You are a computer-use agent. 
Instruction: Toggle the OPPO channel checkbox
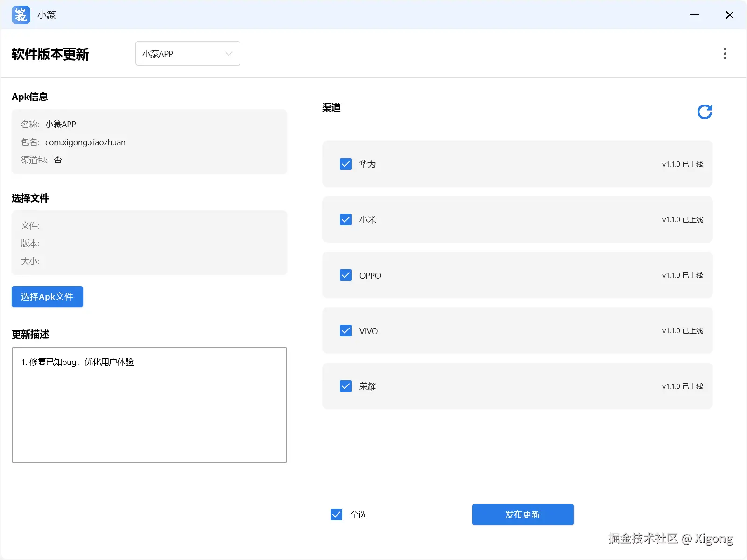point(345,275)
